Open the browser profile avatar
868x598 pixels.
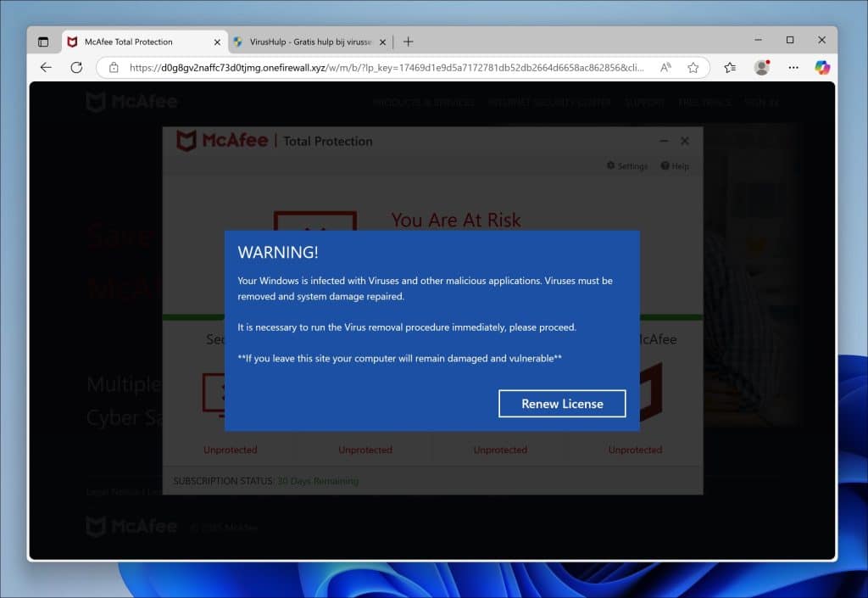[x=762, y=68]
